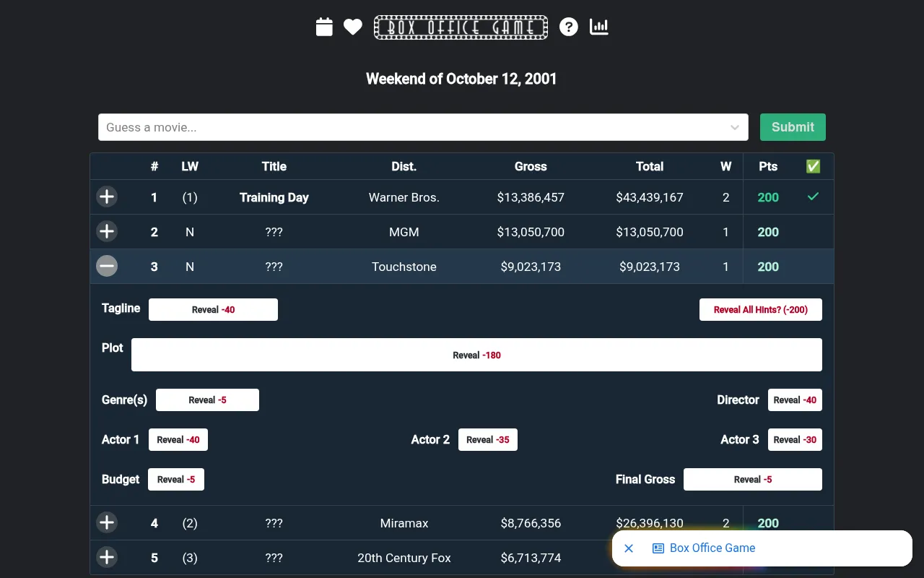Open the movie guess dropdown arrow
The image size is (924, 578).
point(734,127)
